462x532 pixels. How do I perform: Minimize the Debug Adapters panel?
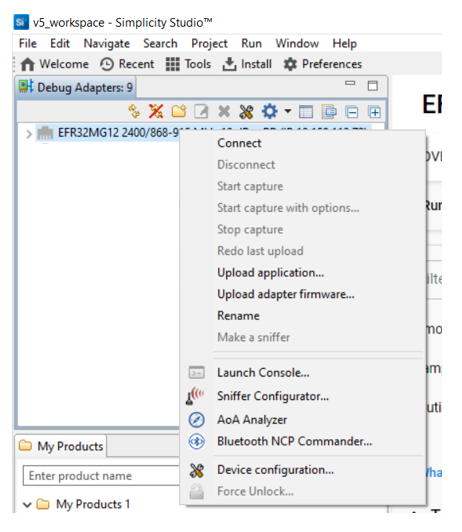(x=350, y=83)
